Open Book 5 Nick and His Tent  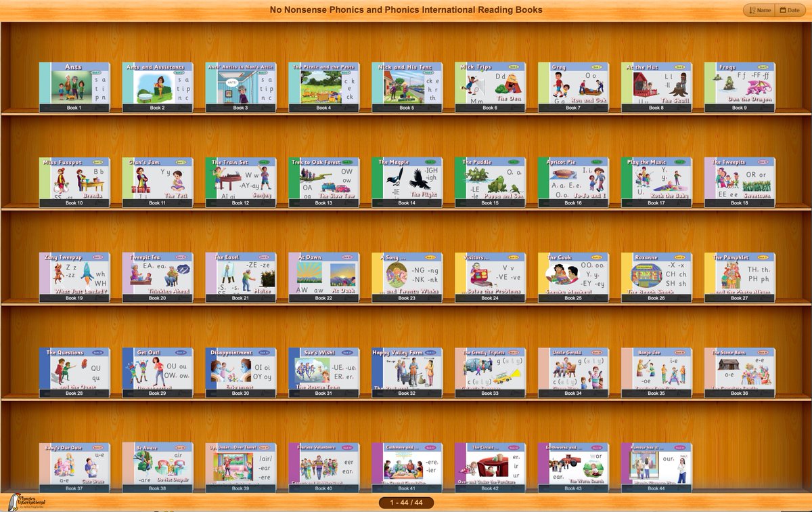[x=407, y=87]
